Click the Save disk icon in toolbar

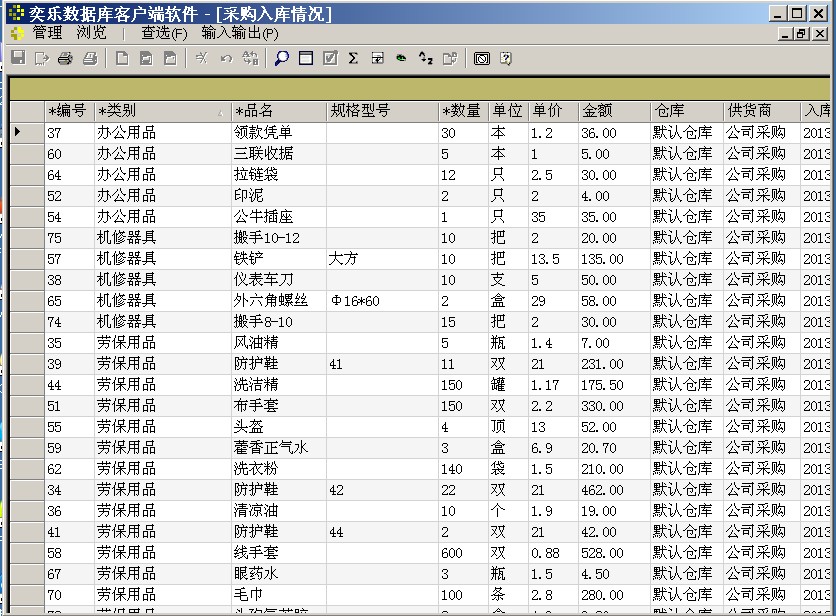(x=17, y=59)
